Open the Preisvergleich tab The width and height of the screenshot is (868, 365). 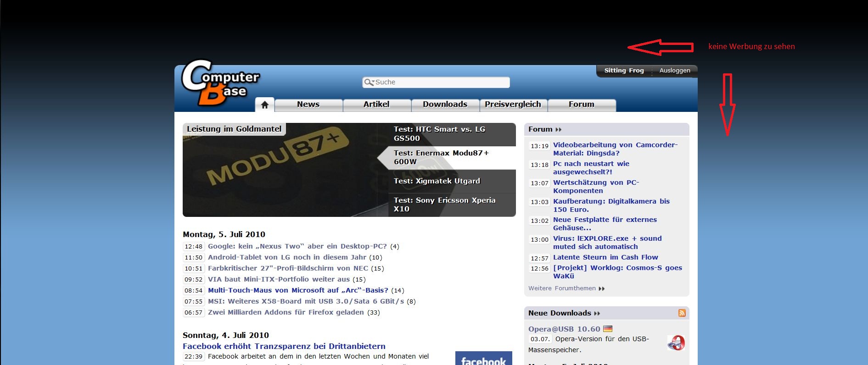513,105
